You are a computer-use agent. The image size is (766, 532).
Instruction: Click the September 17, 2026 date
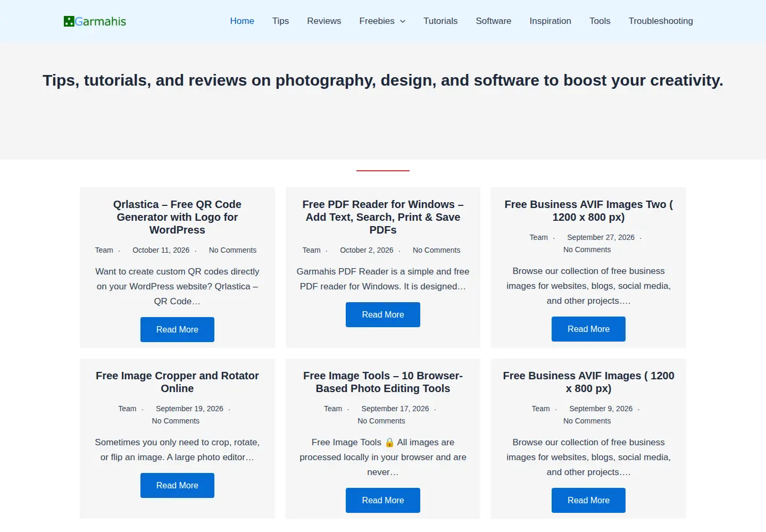395,409
